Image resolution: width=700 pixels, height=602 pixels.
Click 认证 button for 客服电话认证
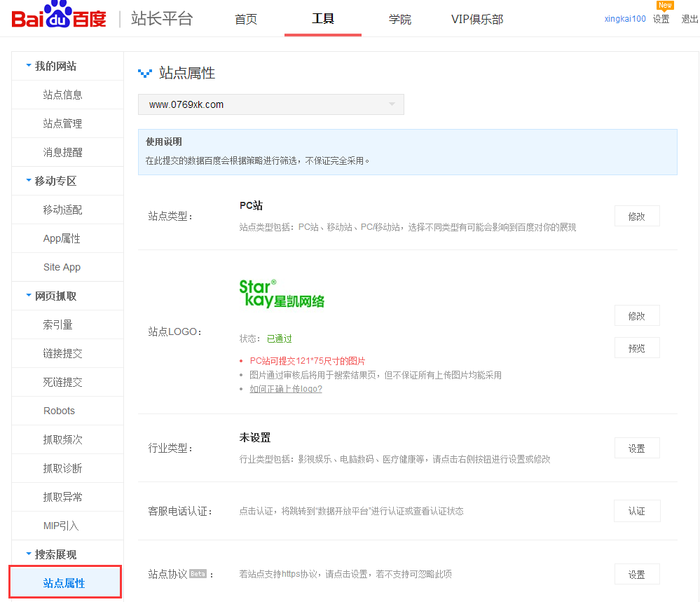point(636,511)
